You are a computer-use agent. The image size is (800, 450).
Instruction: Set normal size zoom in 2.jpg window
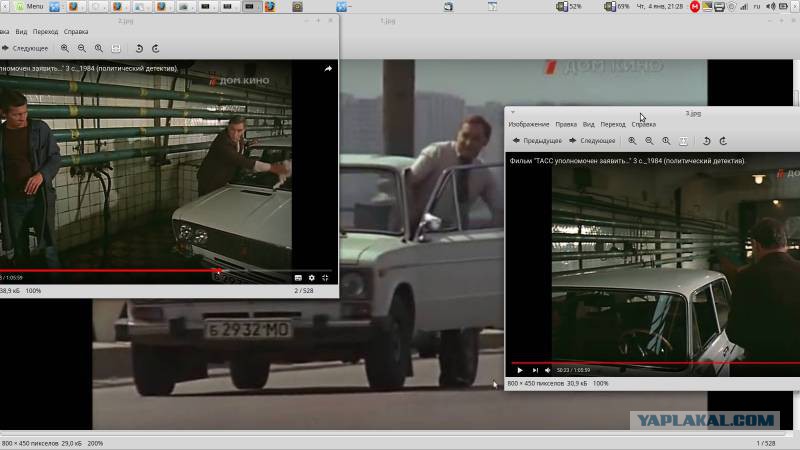(x=98, y=48)
